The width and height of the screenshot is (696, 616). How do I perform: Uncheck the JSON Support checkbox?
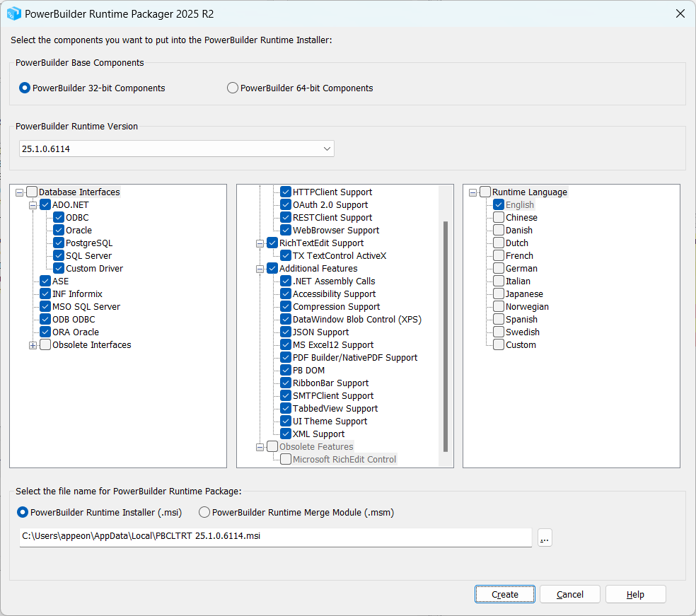(286, 332)
